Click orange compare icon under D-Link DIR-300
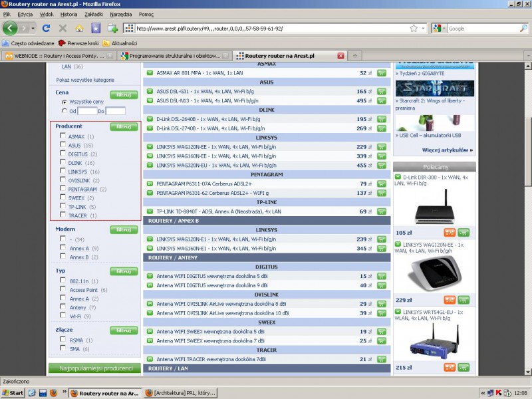Image resolution: width=532 pixels, height=399 pixels. [449, 233]
